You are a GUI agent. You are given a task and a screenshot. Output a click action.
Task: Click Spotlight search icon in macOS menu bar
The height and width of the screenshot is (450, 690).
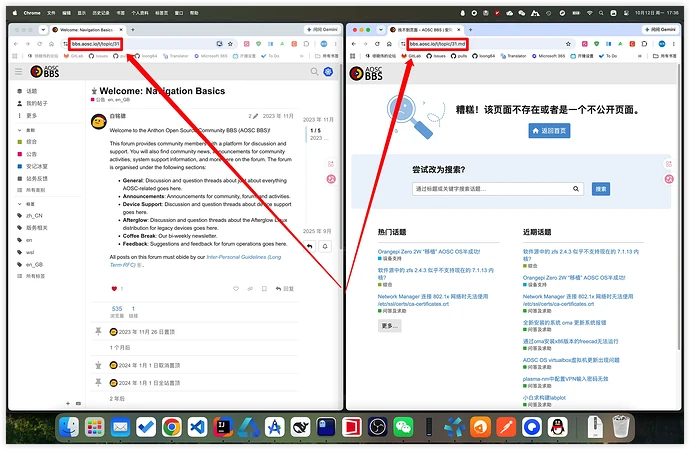tap(601, 13)
